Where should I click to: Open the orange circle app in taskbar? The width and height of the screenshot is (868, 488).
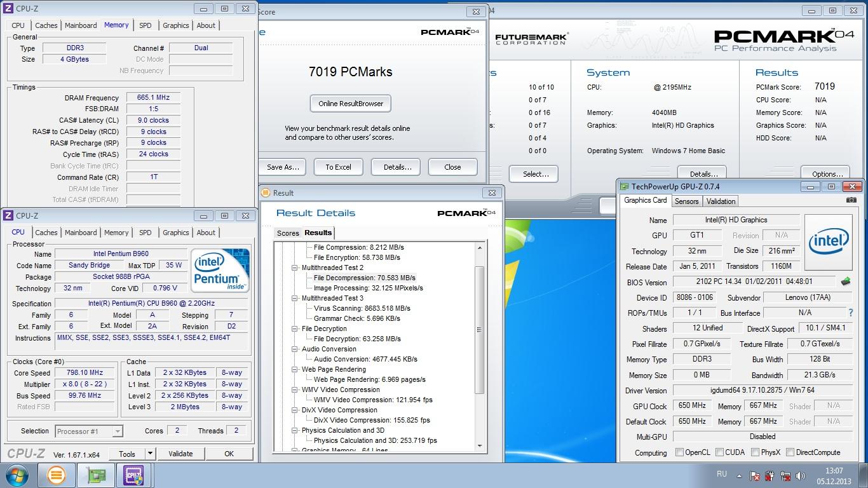(x=57, y=475)
